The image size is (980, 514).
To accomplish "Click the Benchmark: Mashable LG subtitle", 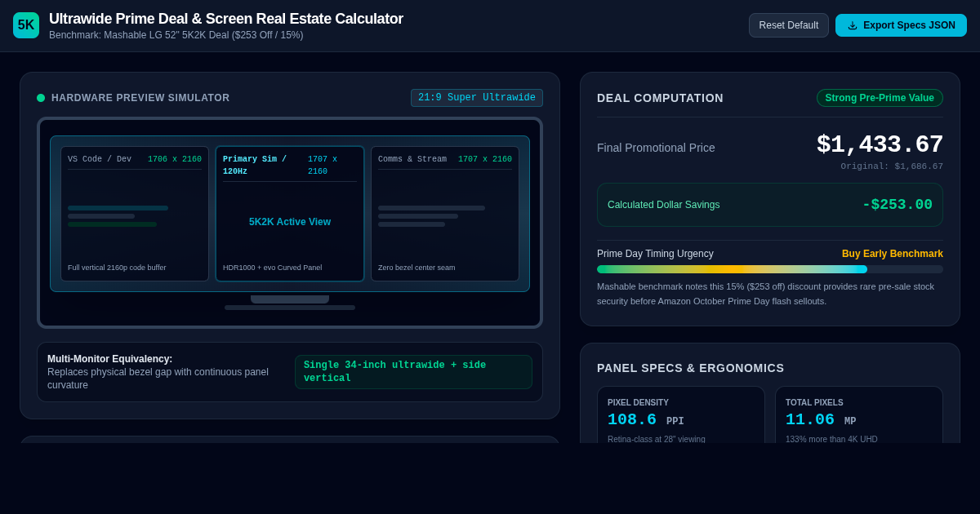I will (176, 35).
